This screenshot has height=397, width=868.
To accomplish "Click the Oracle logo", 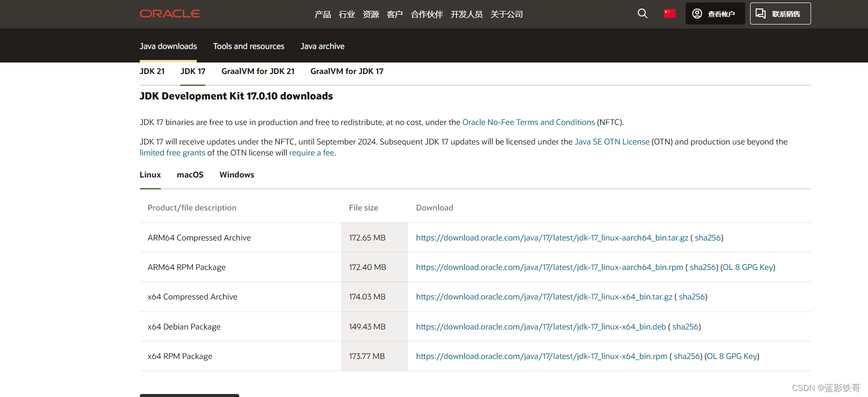I will tap(170, 14).
